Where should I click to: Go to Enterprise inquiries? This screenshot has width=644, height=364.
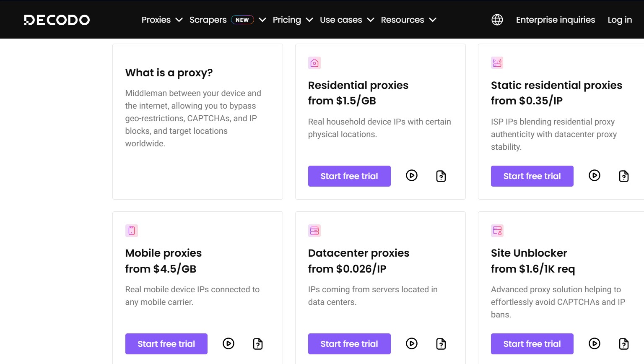pyautogui.click(x=556, y=20)
